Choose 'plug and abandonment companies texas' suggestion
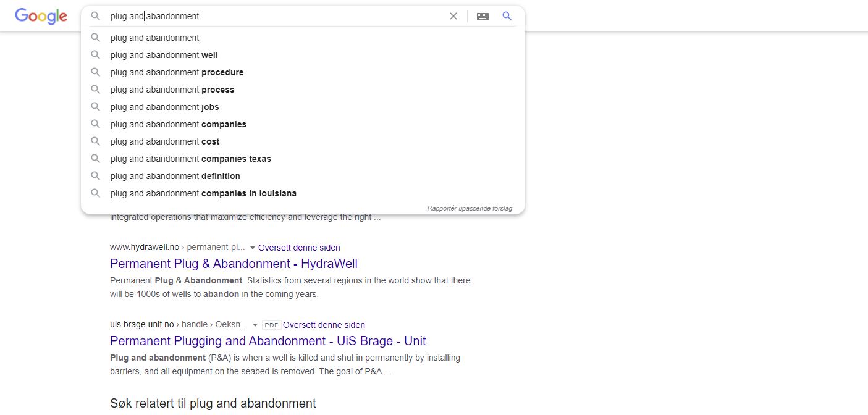The image size is (868, 415). (190, 159)
